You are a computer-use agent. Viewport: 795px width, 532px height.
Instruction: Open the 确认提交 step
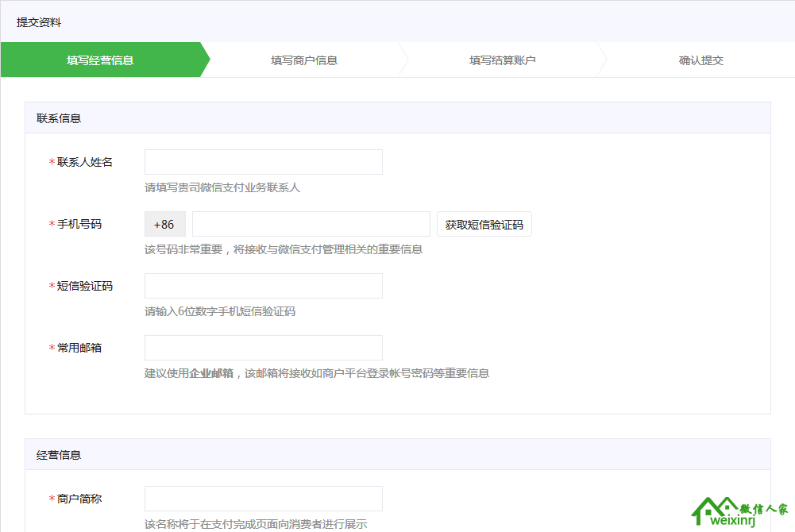click(700, 60)
